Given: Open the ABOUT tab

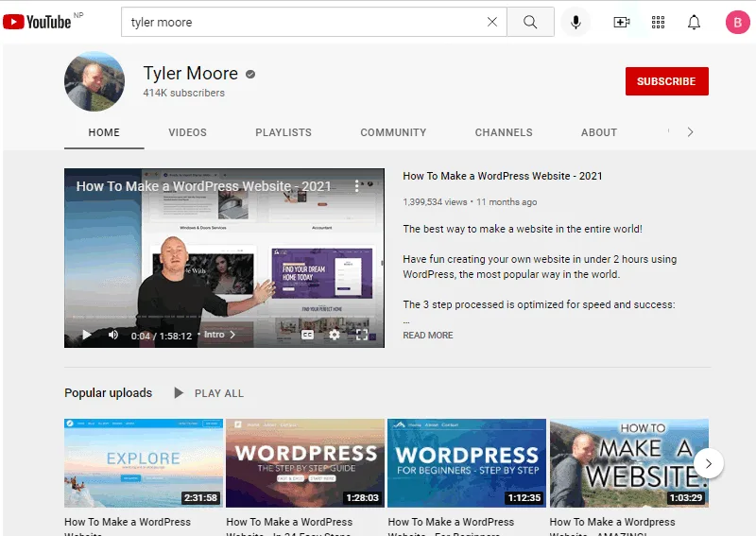Looking at the screenshot, I should tap(599, 132).
